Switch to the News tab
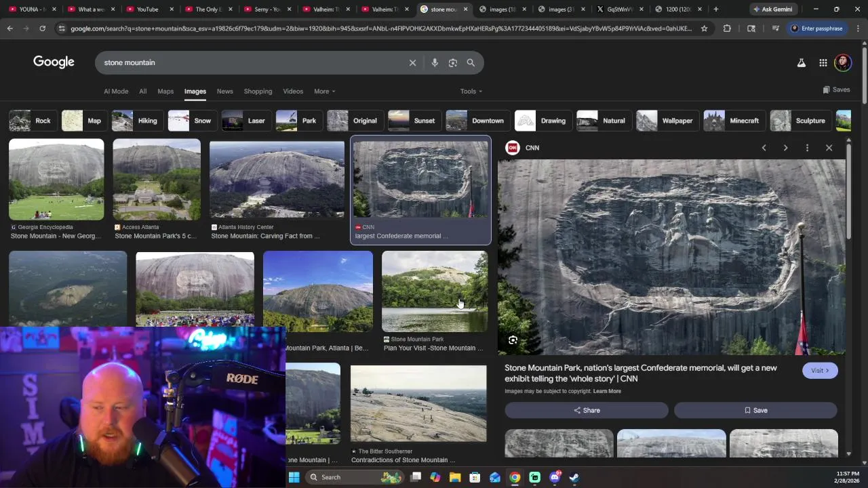The height and width of the screenshot is (488, 868). (x=224, y=91)
